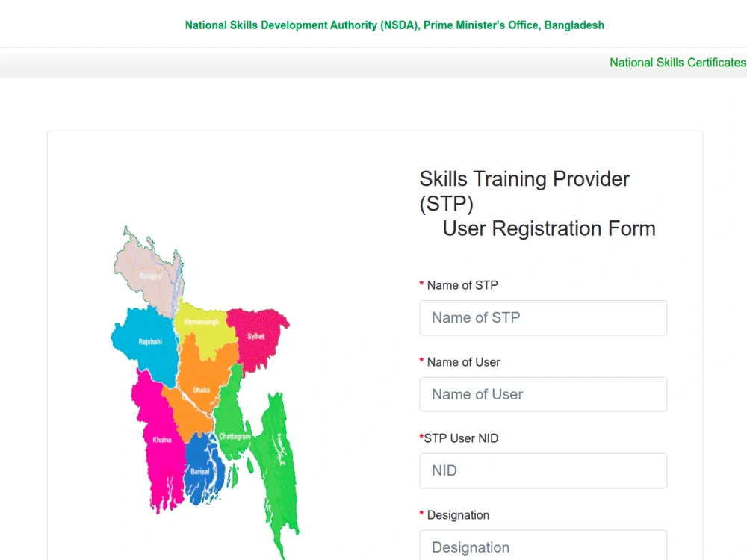Click the Chattagram label on the map
This screenshot has width=747, height=560.
(235, 436)
